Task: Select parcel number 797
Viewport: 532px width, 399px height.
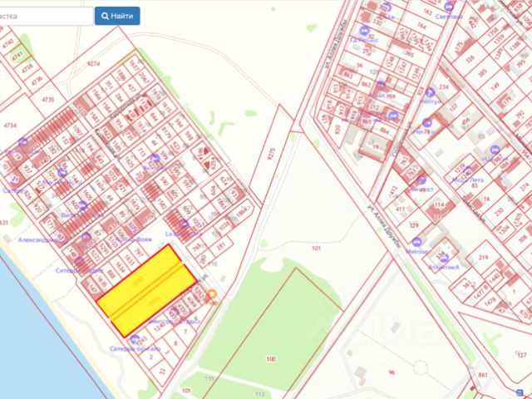Action: pos(139,253)
